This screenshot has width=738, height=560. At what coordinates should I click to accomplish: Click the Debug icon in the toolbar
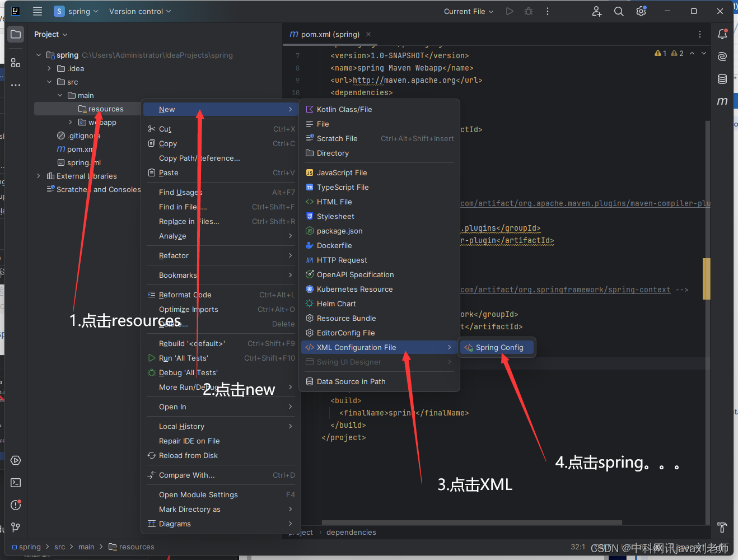528,11
